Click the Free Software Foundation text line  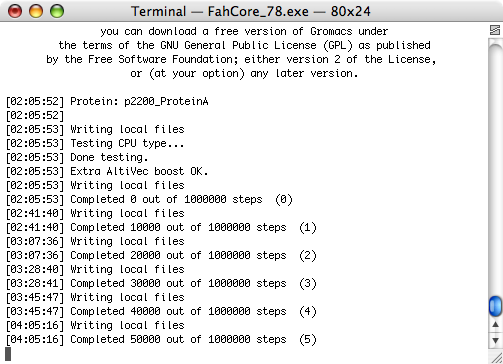click(x=241, y=59)
